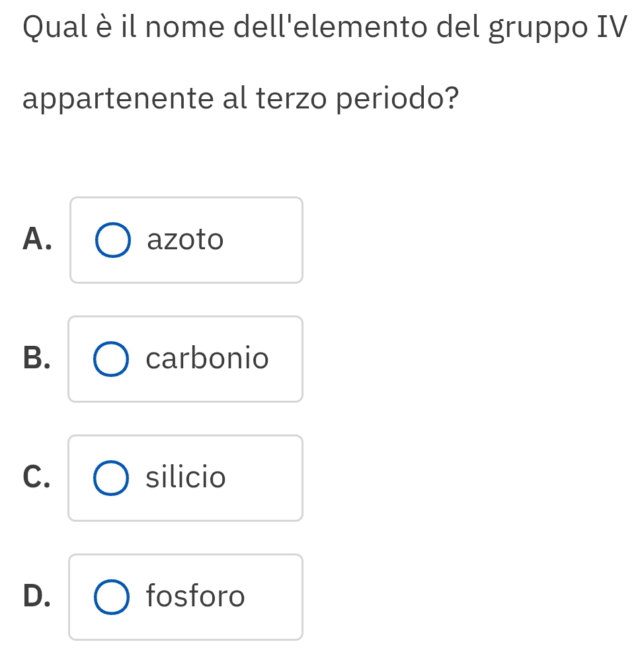This screenshot has height=652, width=644.
Task: Click blank area left of the circle in option B box
Action: [81, 359]
